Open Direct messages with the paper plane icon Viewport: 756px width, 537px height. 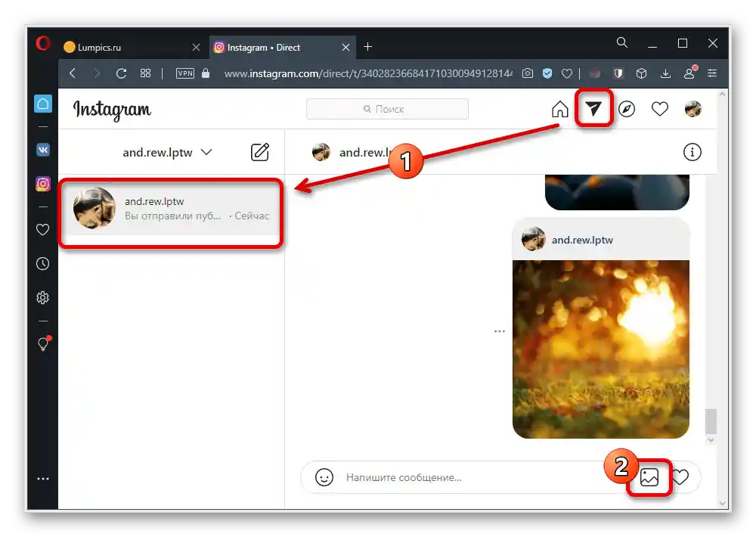point(594,108)
